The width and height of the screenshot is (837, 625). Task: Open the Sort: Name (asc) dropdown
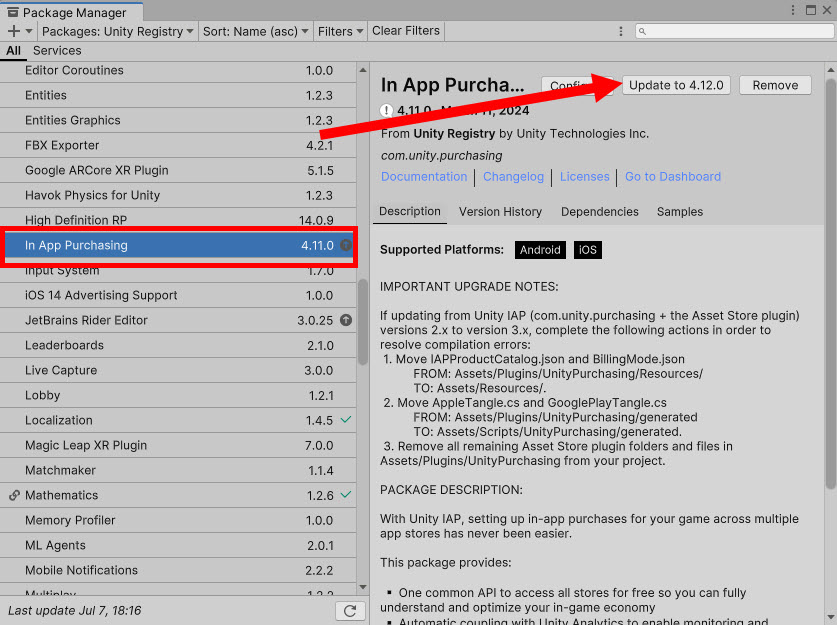point(256,31)
